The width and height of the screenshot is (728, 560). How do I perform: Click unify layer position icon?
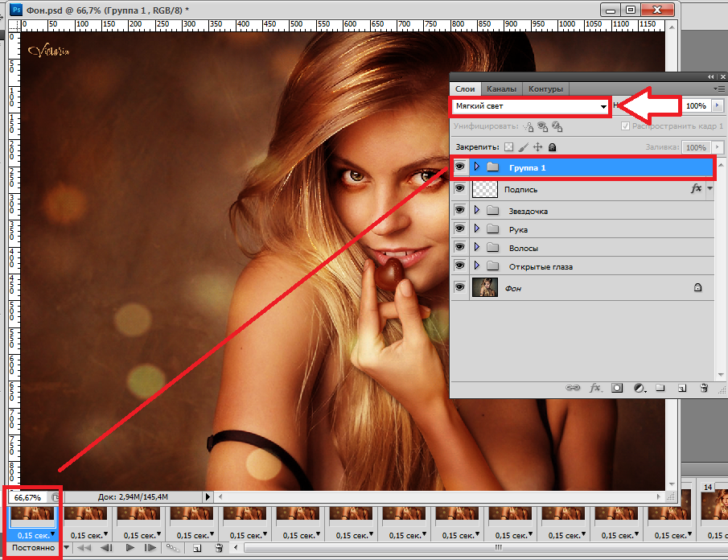(528, 126)
